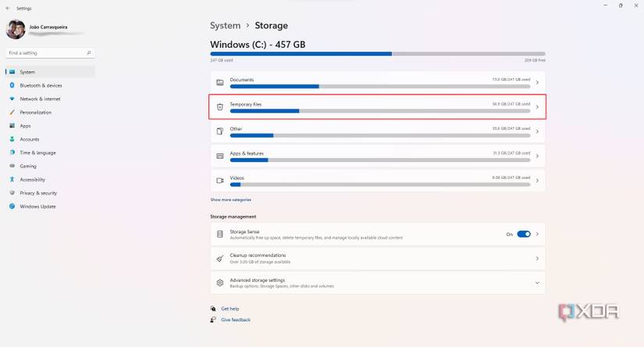Viewport: 644px width, 347px height.
Task: Click the Storage Sense drive icon
Action: pos(220,234)
